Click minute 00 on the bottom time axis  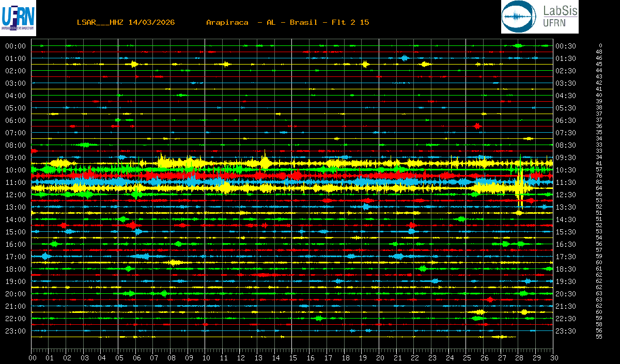point(33,358)
